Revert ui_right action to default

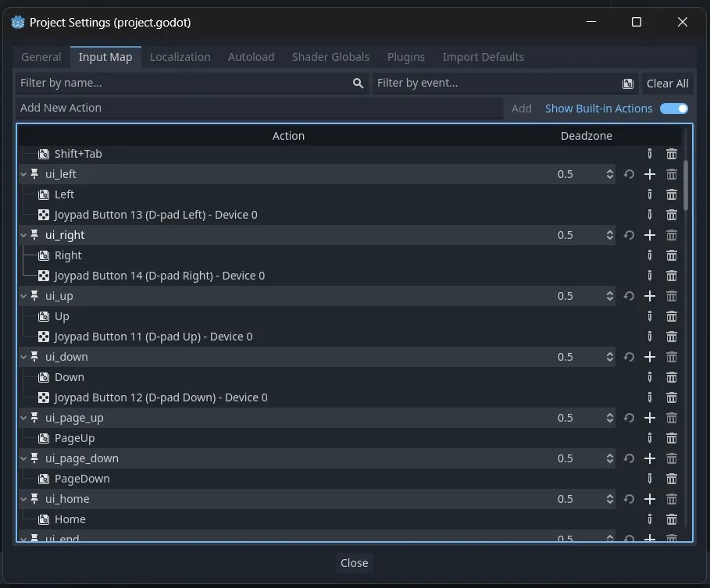pyautogui.click(x=629, y=235)
